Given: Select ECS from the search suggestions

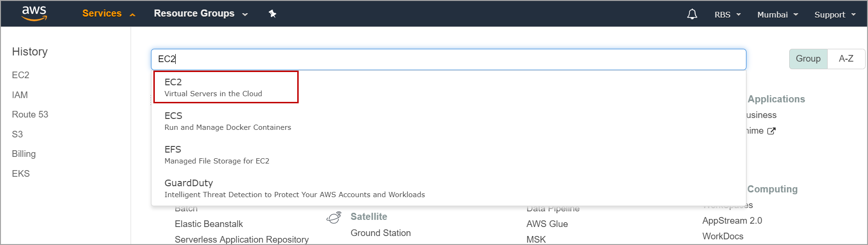Looking at the screenshot, I should [x=227, y=121].
